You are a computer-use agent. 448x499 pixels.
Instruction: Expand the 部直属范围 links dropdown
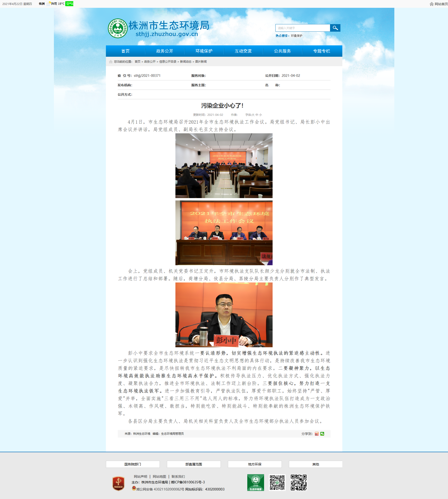pos(193,464)
